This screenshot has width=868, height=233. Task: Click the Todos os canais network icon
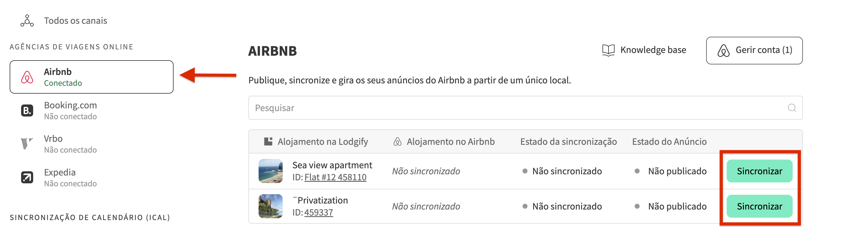pyautogui.click(x=26, y=20)
